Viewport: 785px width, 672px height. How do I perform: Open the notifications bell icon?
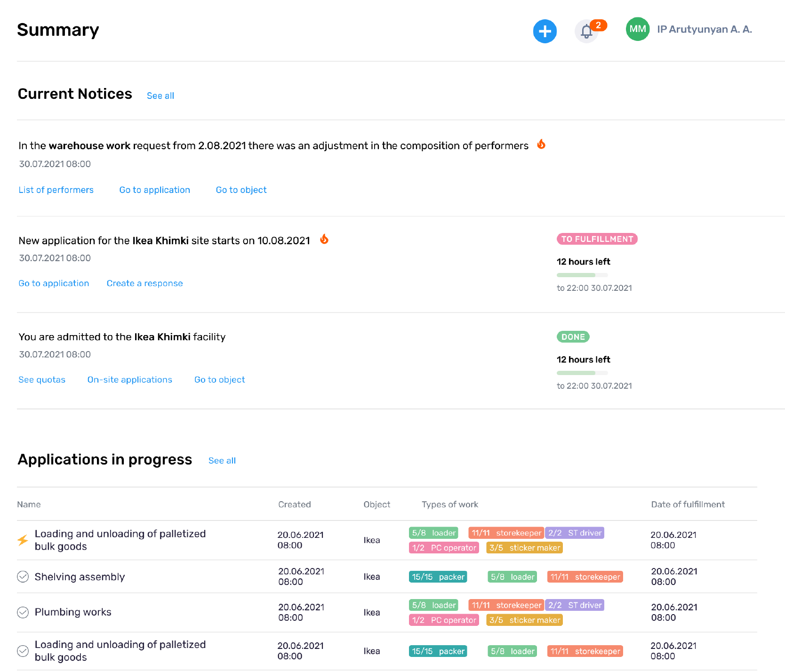(x=586, y=31)
